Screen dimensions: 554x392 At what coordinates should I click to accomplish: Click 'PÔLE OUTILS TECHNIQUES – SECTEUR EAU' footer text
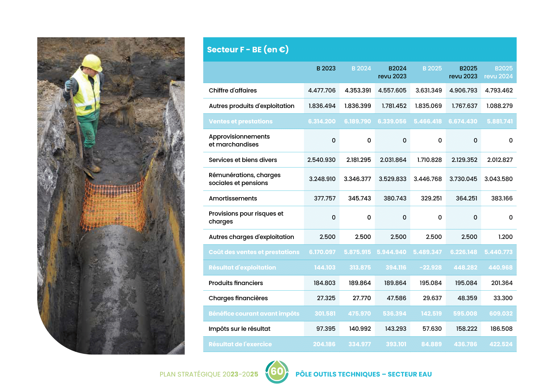(x=364, y=374)
